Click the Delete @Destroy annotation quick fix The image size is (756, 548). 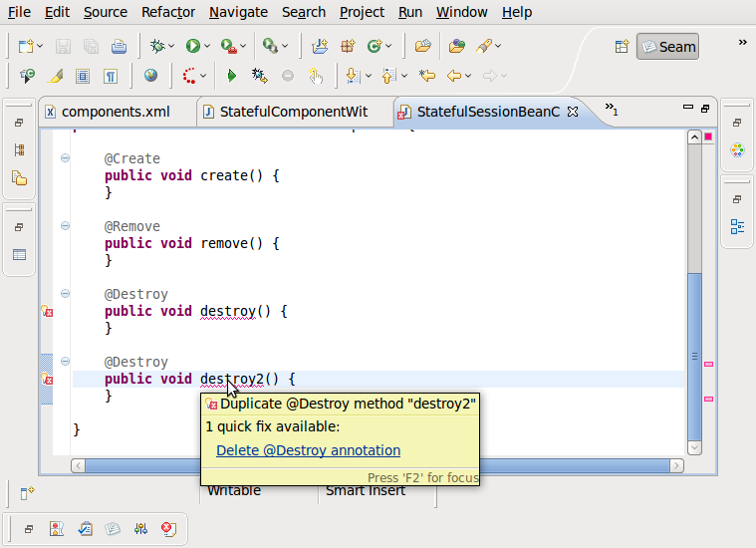308,450
